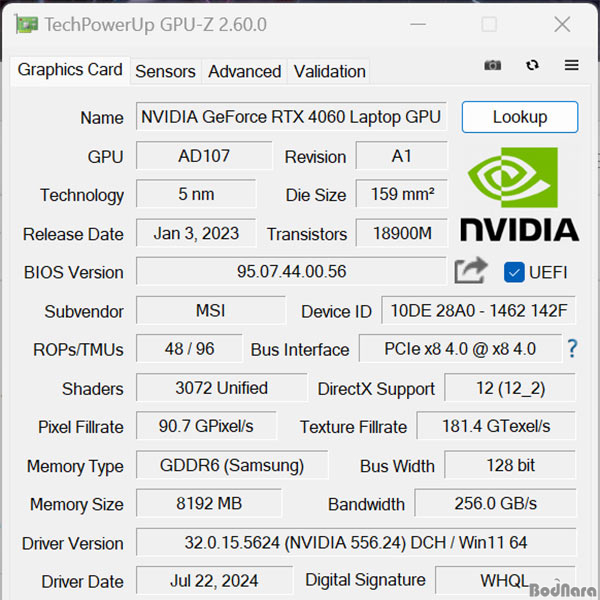Click the title text TechPowerUp GPU-Z 2.60.0
The width and height of the screenshot is (600, 600).
click(155, 25)
